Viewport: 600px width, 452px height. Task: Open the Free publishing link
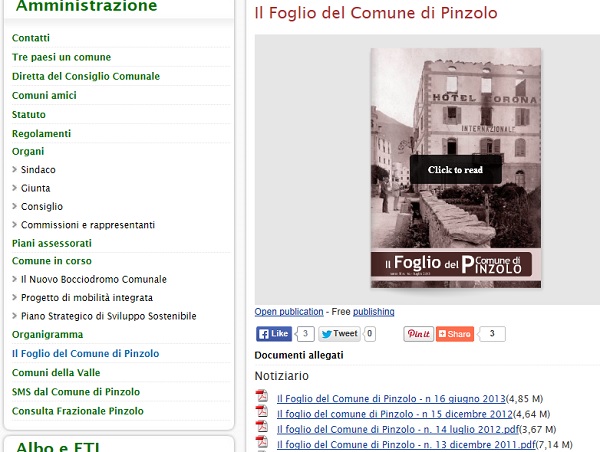pos(373,312)
